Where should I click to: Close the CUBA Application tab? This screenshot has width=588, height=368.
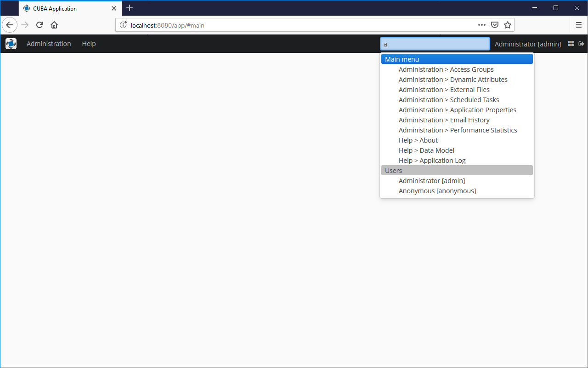tap(114, 8)
